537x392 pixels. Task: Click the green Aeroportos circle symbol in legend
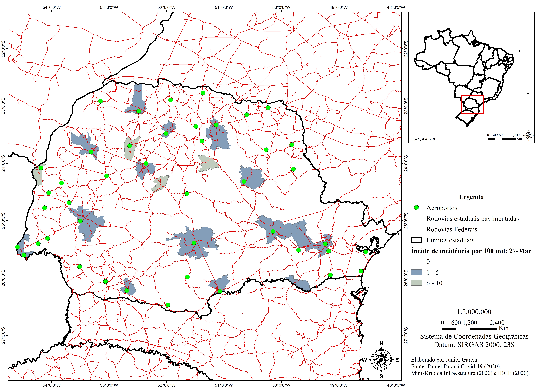click(x=416, y=208)
